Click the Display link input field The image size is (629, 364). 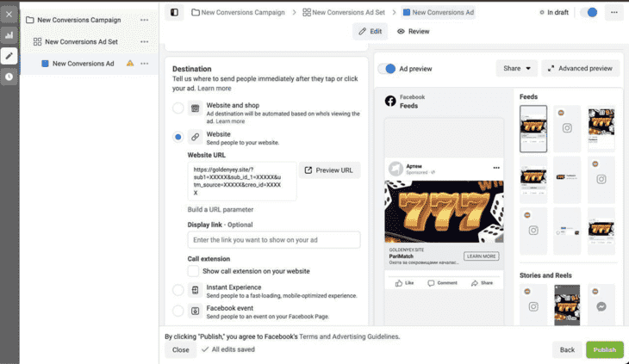pos(274,240)
